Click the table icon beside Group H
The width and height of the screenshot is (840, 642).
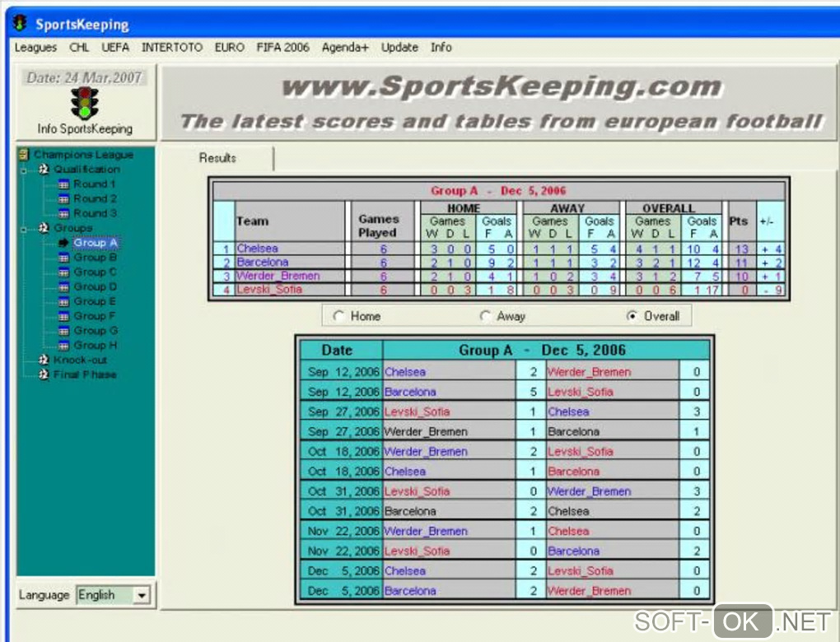[63, 346]
